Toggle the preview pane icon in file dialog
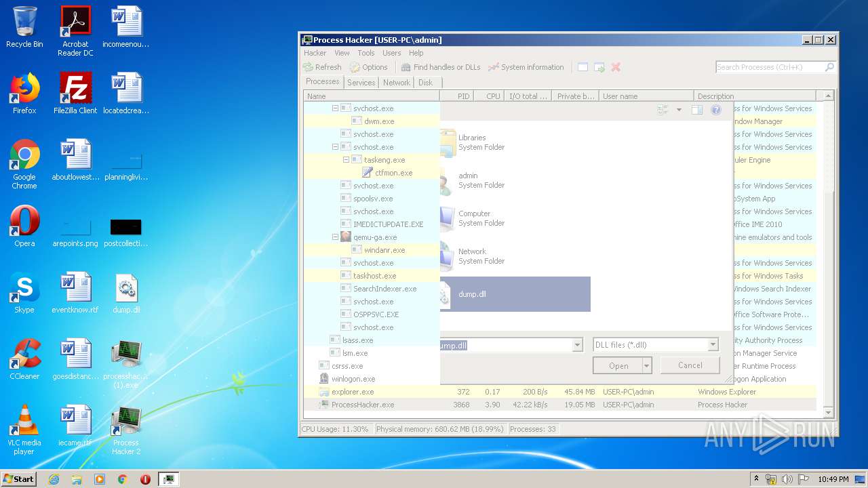 pyautogui.click(x=696, y=110)
